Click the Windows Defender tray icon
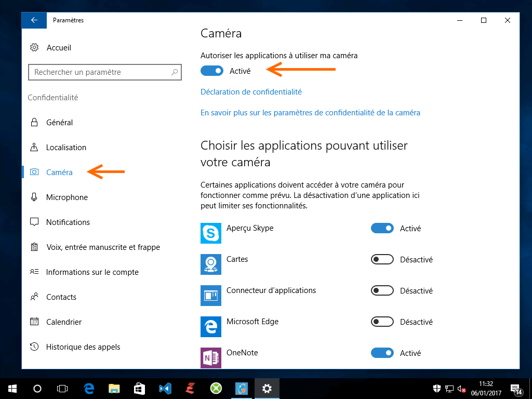Screen dimensions: 532x399 [437, 389]
